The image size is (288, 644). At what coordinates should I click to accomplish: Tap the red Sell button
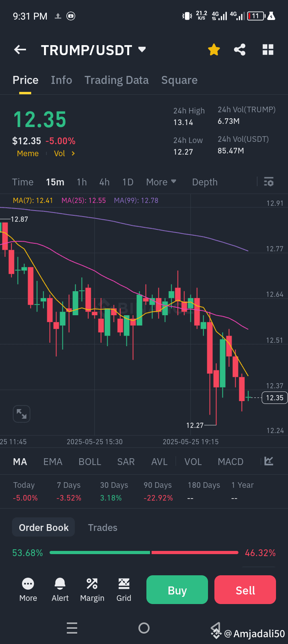[x=245, y=590]
